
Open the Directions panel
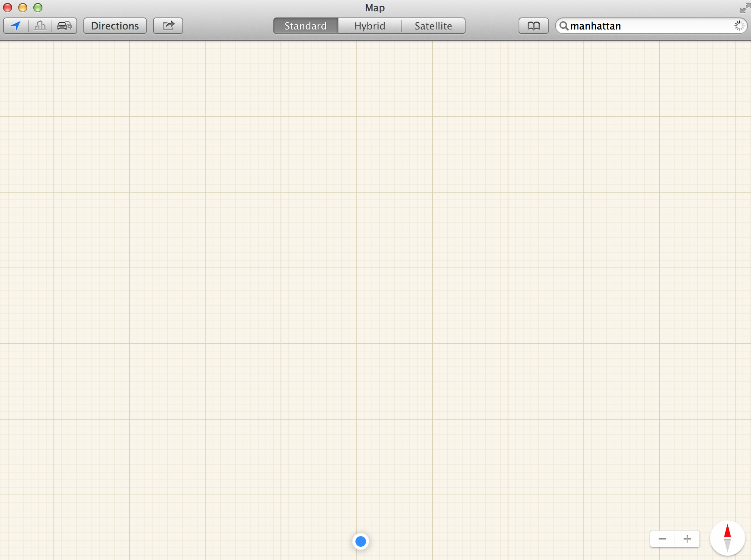point(115,26)
